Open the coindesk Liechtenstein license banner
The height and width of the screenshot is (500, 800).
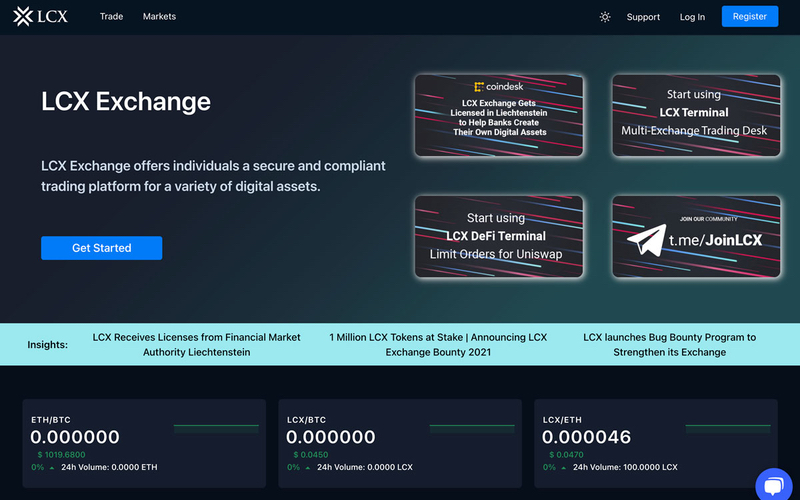(498, 115)
